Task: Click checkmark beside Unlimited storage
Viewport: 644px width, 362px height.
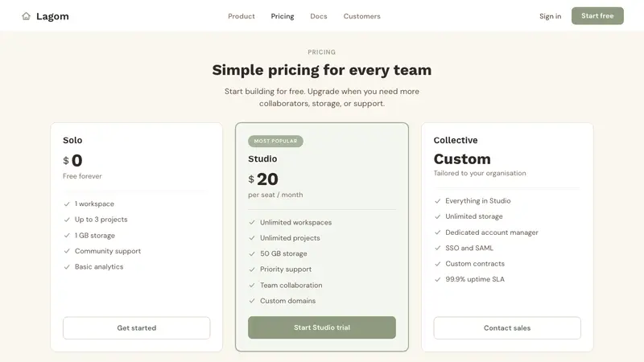Action: [x=438, y=216]
